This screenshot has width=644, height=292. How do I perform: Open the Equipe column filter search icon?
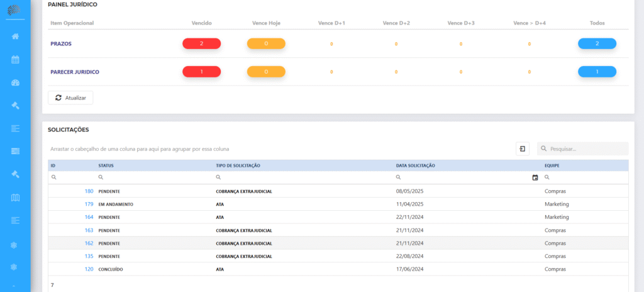point(547,177)
